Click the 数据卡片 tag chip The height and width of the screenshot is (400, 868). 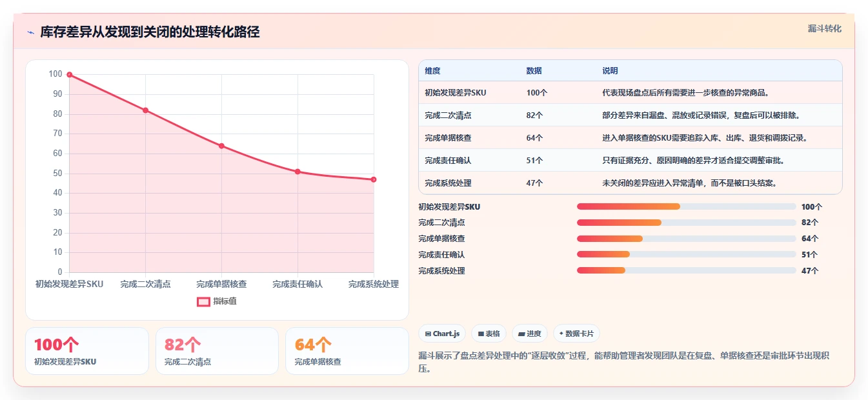(576, 334)
